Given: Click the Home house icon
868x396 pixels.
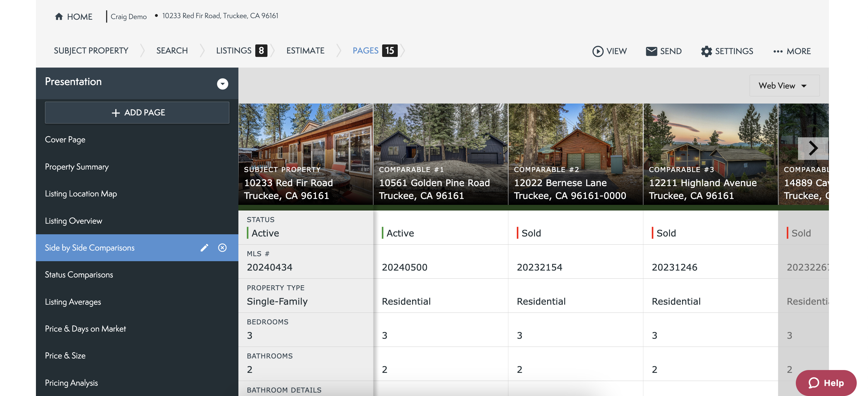Looking at the screenshot, I should tap(59, 17).
